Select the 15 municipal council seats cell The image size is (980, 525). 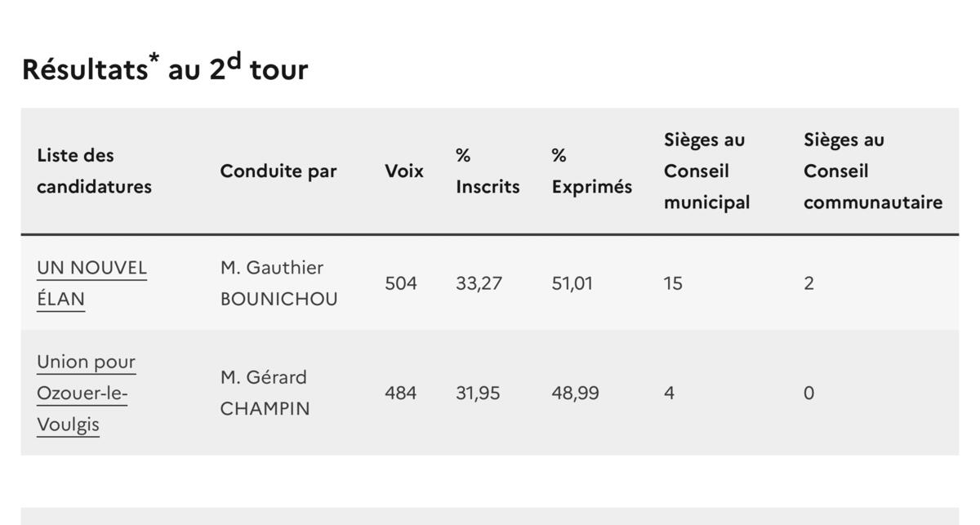coord(673,283)
